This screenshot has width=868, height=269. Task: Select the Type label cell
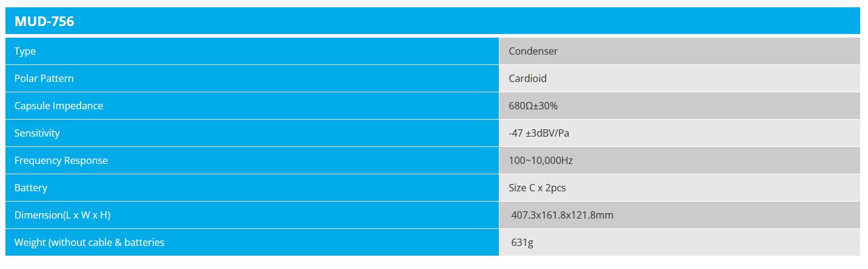25,52
